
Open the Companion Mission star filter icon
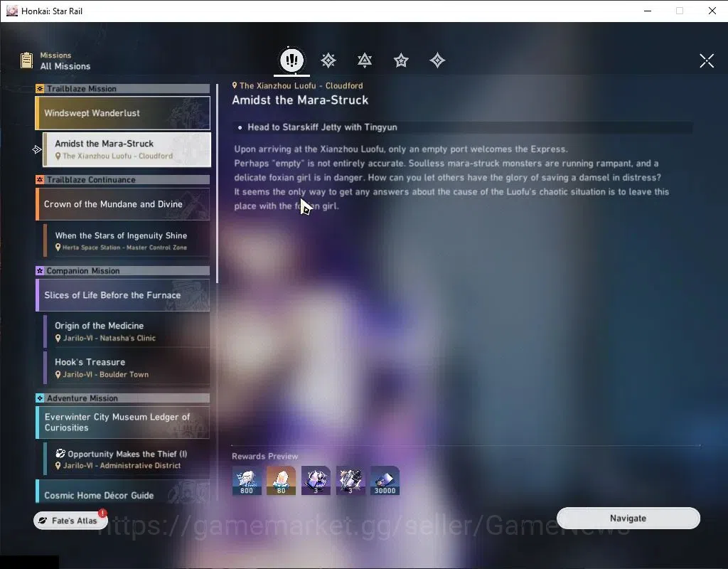coord(401,60)
